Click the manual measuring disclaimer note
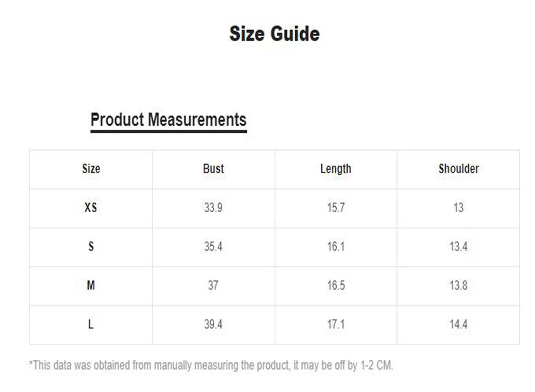Viewport: 535px width, 392px height. [211, 365]
